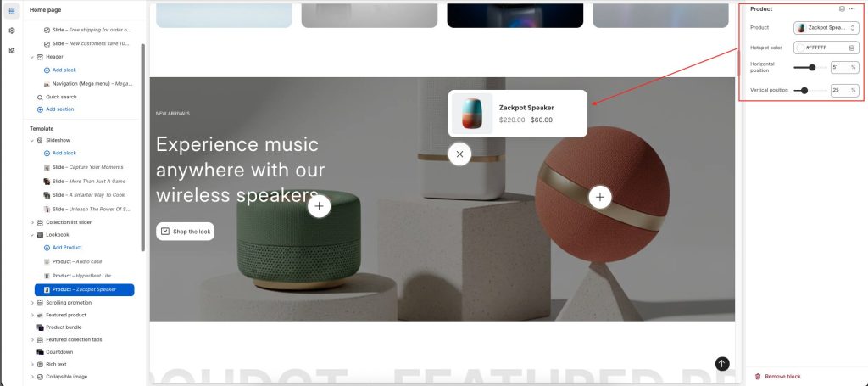Expand the Scrolling promotion section
Viewport: 868px width, 386px height.
pos(32,303)
